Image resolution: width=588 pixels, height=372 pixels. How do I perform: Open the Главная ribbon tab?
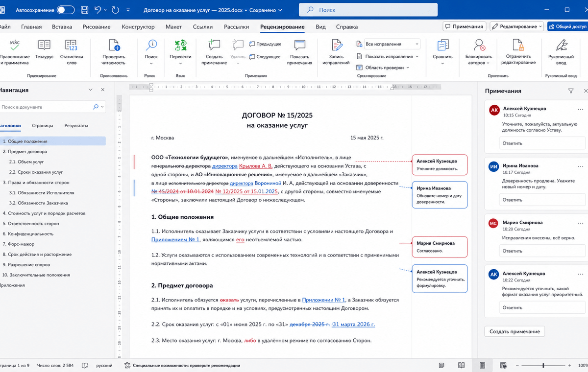[x=31, y=27]
